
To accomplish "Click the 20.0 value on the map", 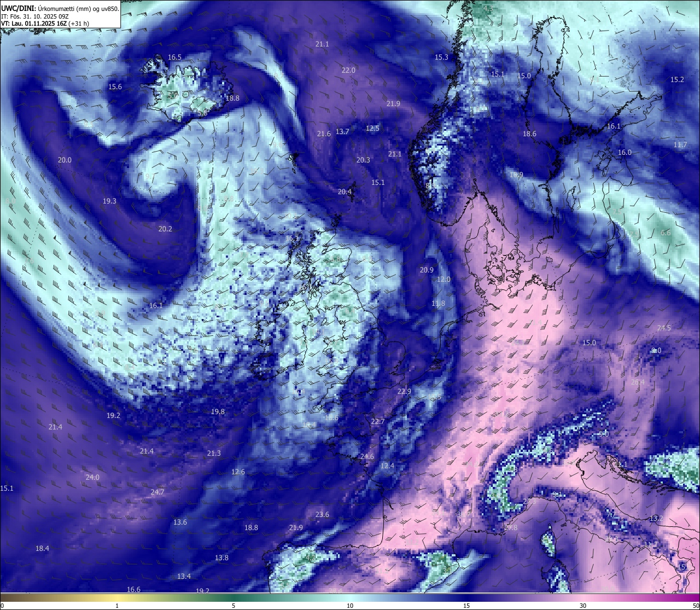I will click(65, 160).
